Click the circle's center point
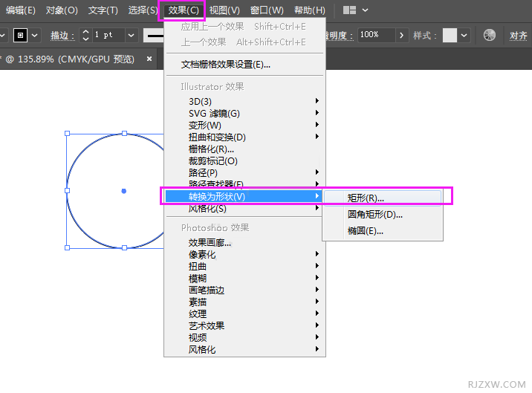Image resolution: width=532 pixels, height=393 pixels. [x=124, y=191]
